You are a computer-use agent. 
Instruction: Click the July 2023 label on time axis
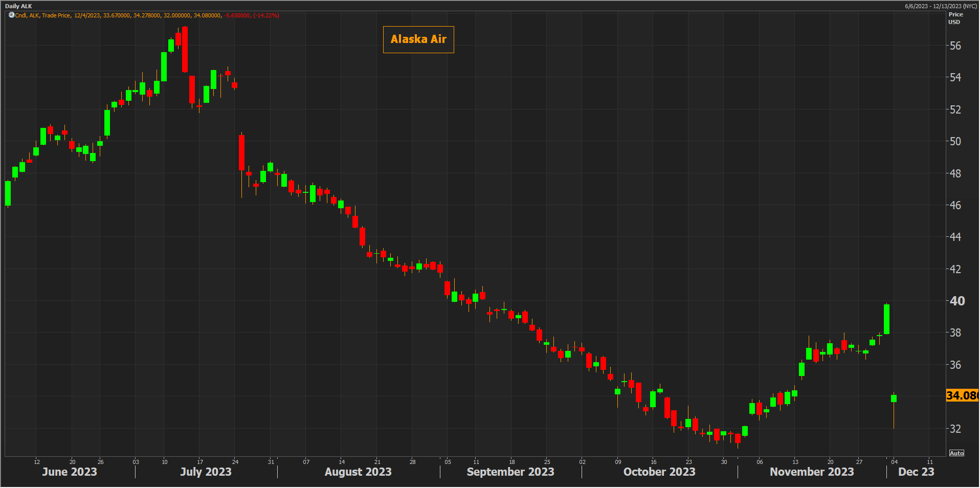206,472
